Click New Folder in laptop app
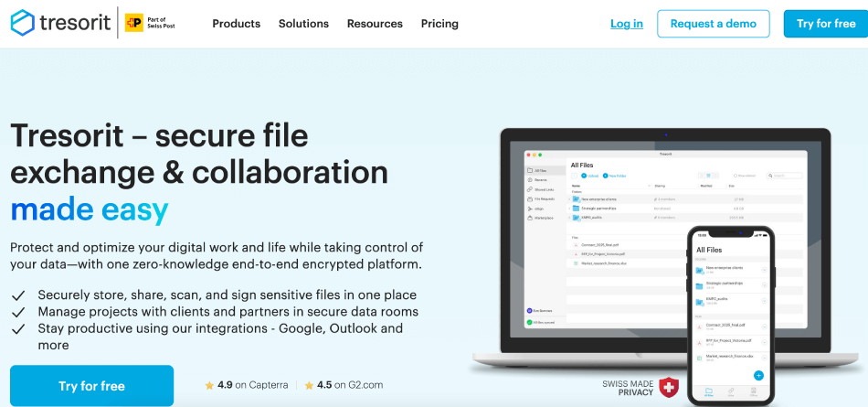Screen dimensions: 868x407 [x=615, y=176]
